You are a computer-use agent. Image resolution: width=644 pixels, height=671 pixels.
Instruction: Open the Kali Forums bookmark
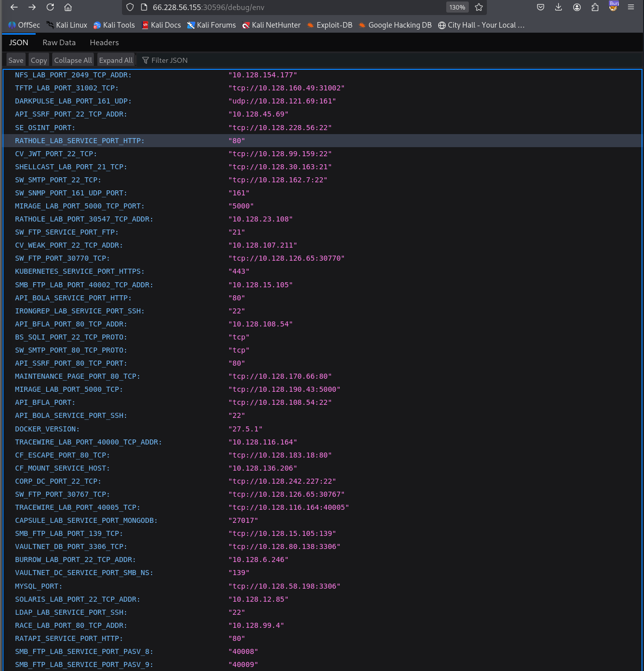pos(211,25)
